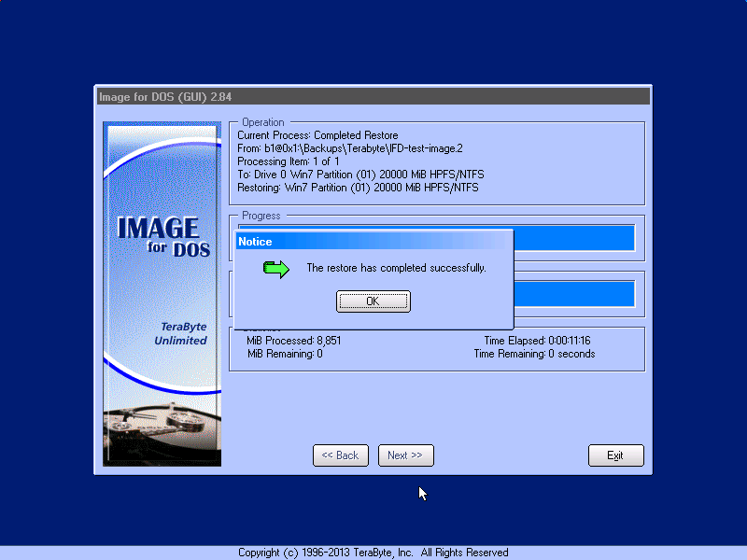Screen dimensions: 747x560
Task: Click the TeraByte copyright footer text
Action: pos(373,553)
